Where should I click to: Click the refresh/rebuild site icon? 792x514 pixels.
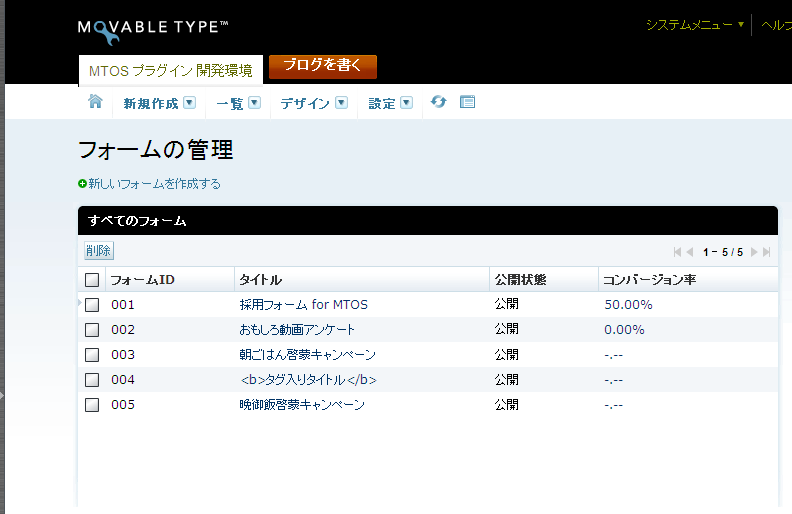438,102
